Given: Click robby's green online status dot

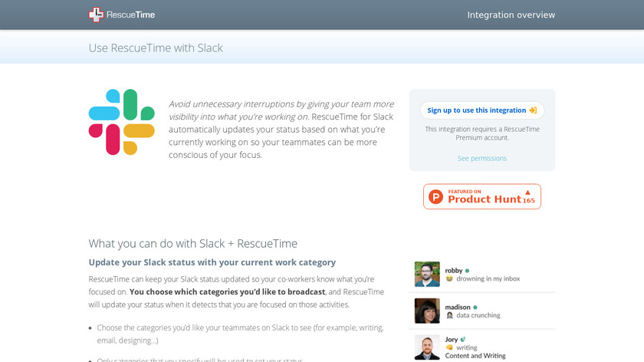Looking at the screenshot, I should coord(467,271).
